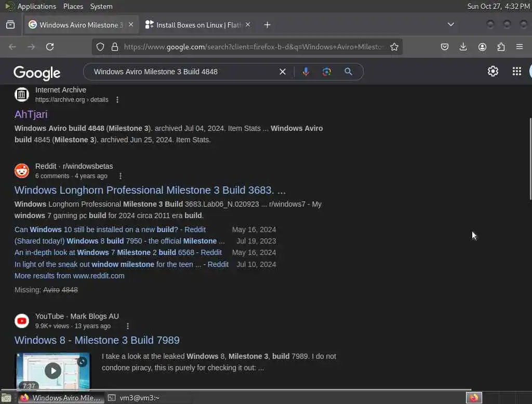Click the magnifier search button

click(x=348, y=72)
